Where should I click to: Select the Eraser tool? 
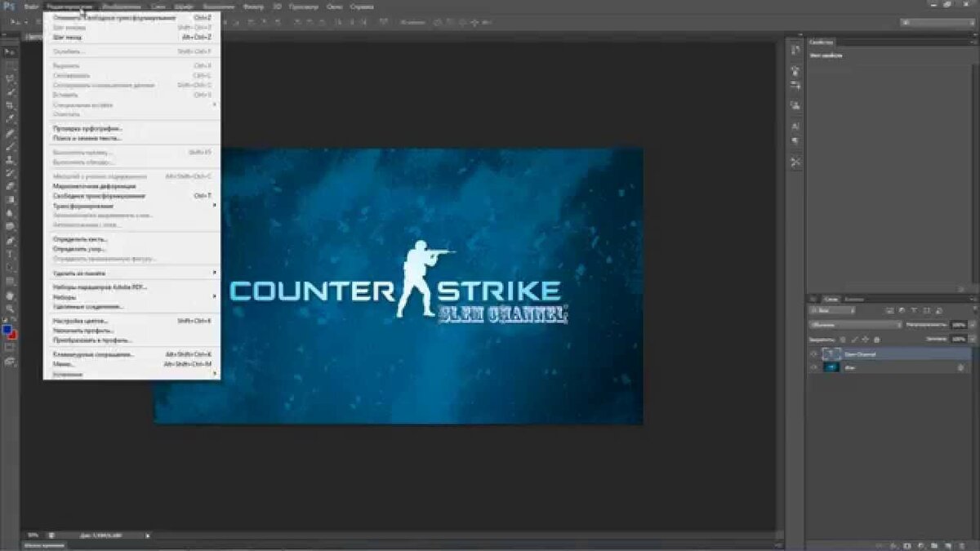(x=11, y=186)
